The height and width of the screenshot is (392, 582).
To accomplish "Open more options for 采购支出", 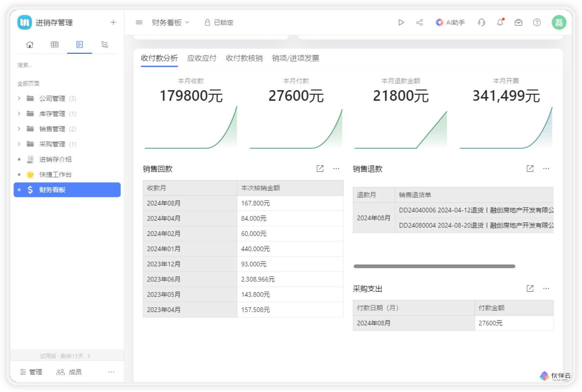I will (546, 288).
